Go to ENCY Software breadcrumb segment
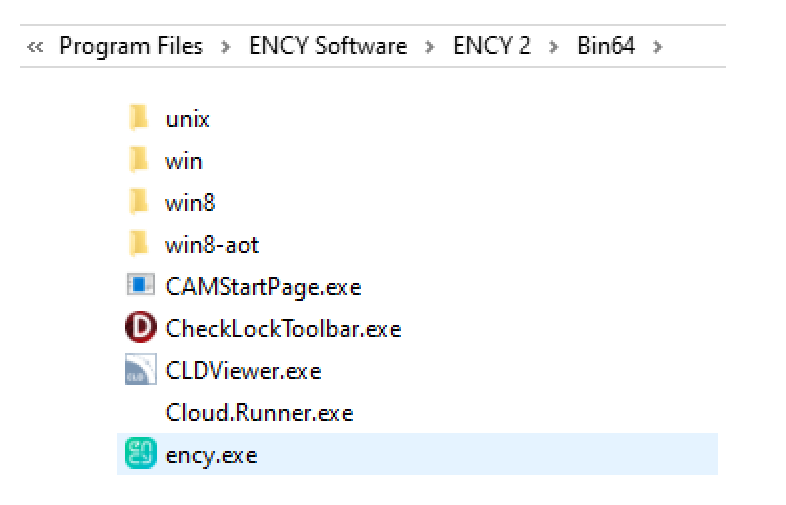This screenshot has height=505, width=786. 328,46
